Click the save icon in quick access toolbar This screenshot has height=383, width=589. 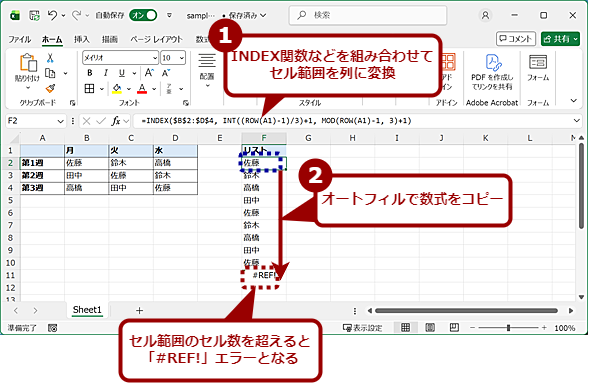point(34,15)
